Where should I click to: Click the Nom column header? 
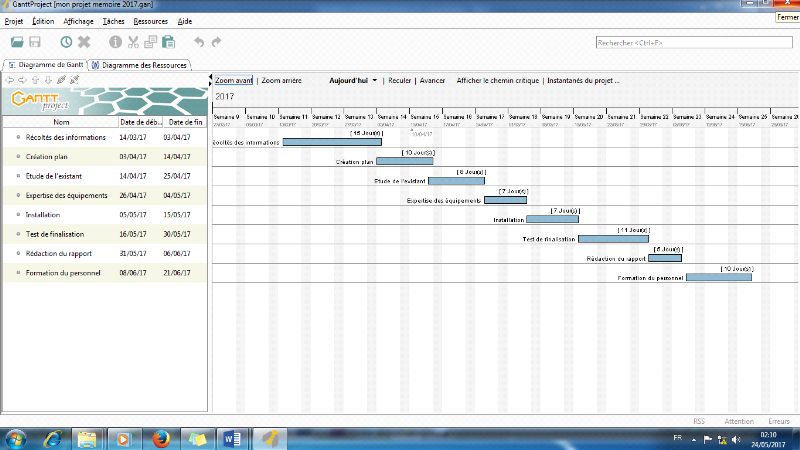pos(61,122)
